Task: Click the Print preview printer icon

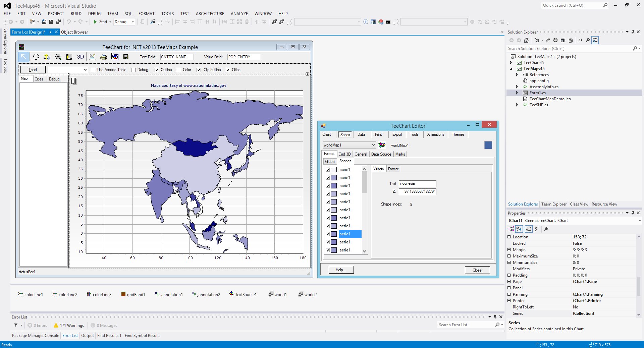Action: (x=104, y=57)
